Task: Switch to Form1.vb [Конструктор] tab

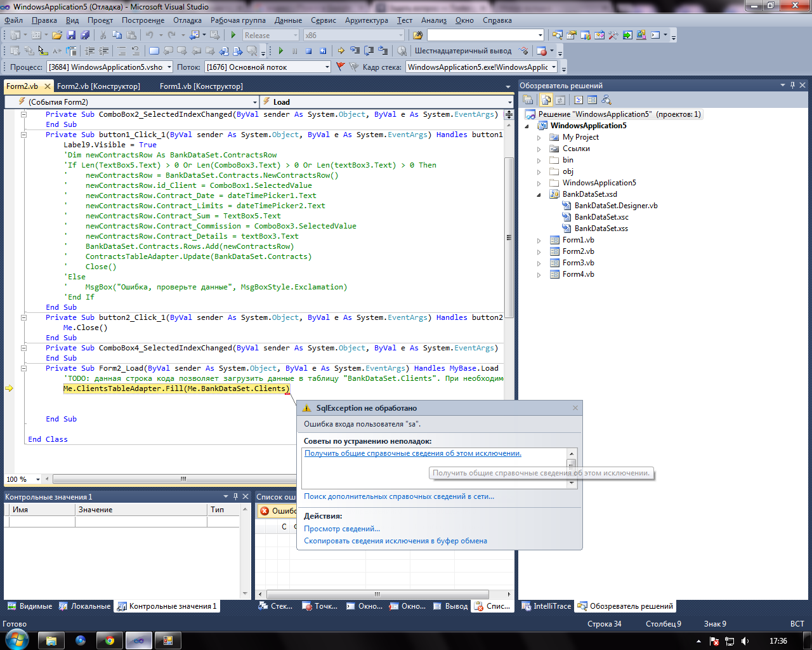Action: tap(201, 86)
